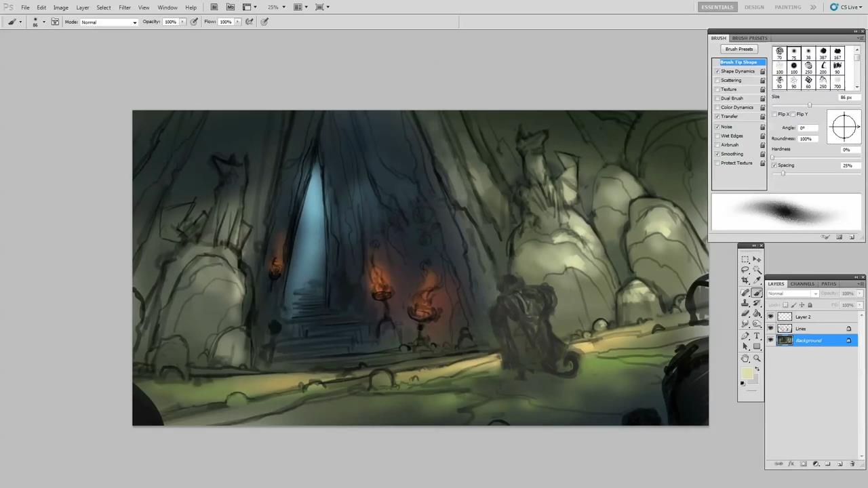
Task: Switch to the Channels tab
Action: coord(802,284)
